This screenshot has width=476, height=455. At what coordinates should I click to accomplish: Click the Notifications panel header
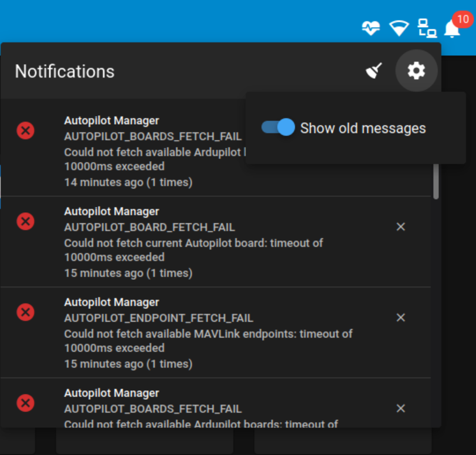pyautogui.click(x=65, y=71)
